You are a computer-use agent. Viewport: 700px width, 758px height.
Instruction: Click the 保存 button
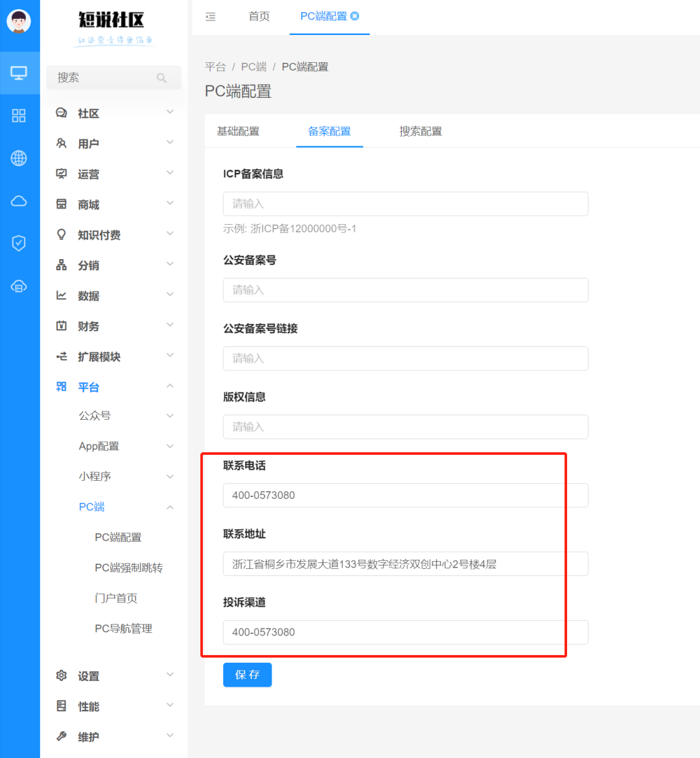pos(247,674)
